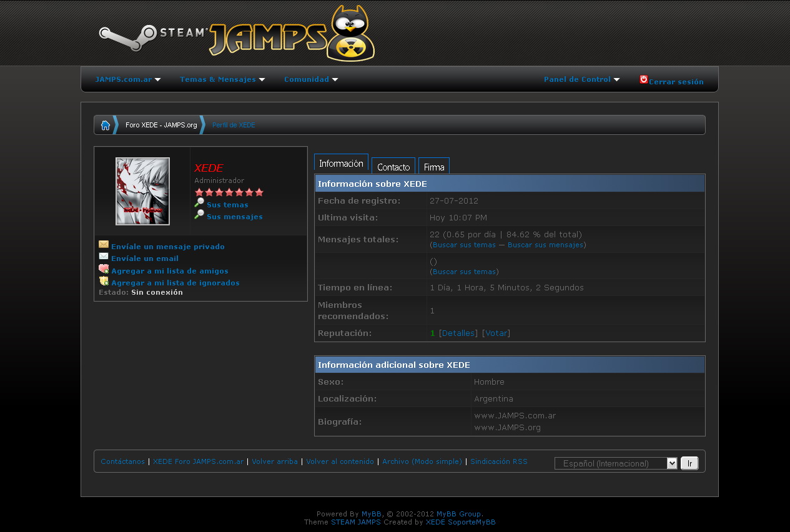790x532 pixels.
Task: Click the Votar reputation link
Action: coord(496,333)
